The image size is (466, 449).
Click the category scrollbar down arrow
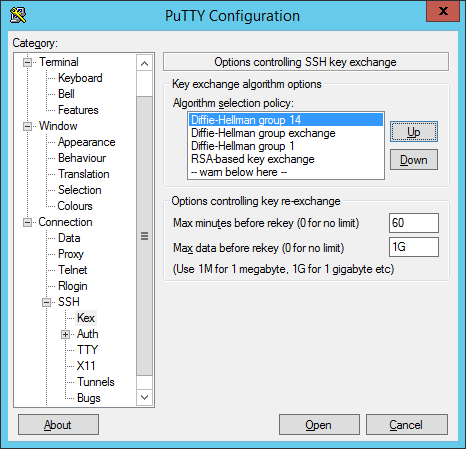tap(144, 397)
